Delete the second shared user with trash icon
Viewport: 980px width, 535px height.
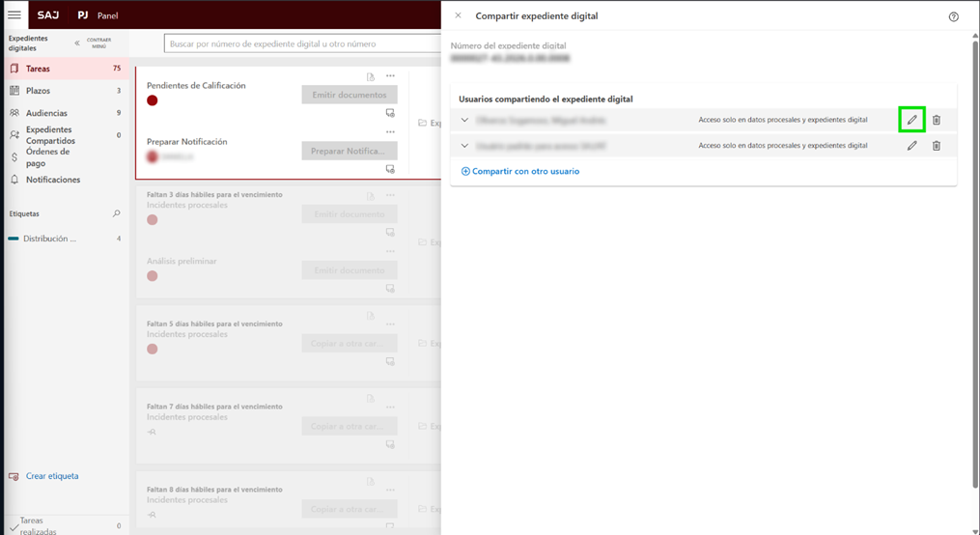point(936,146)
